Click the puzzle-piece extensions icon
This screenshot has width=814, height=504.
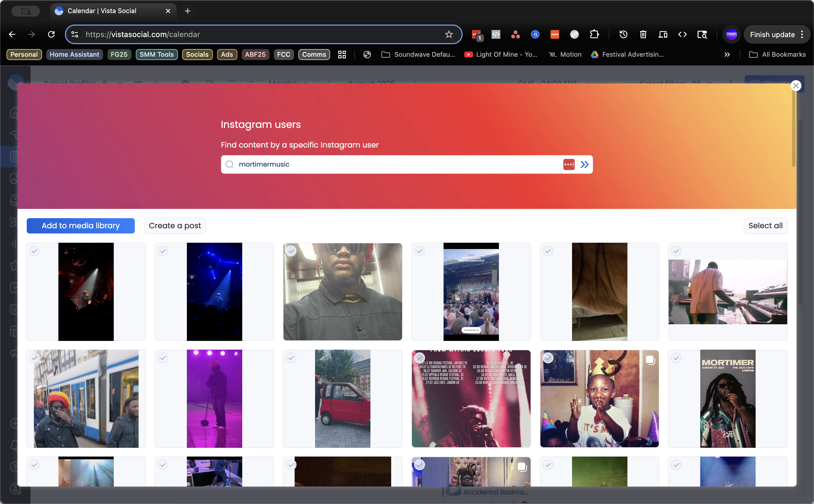[x=595, y=34]
